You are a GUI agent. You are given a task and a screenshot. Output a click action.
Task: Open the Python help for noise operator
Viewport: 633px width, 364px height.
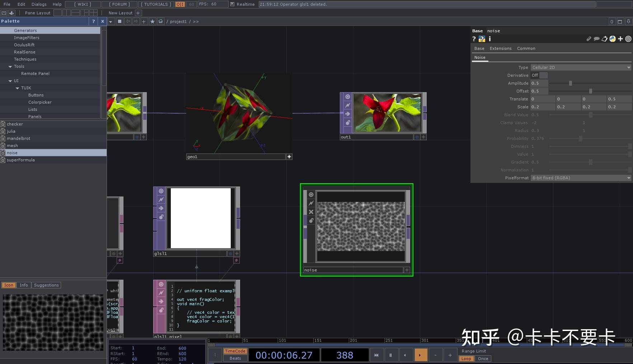pos(481,39)
